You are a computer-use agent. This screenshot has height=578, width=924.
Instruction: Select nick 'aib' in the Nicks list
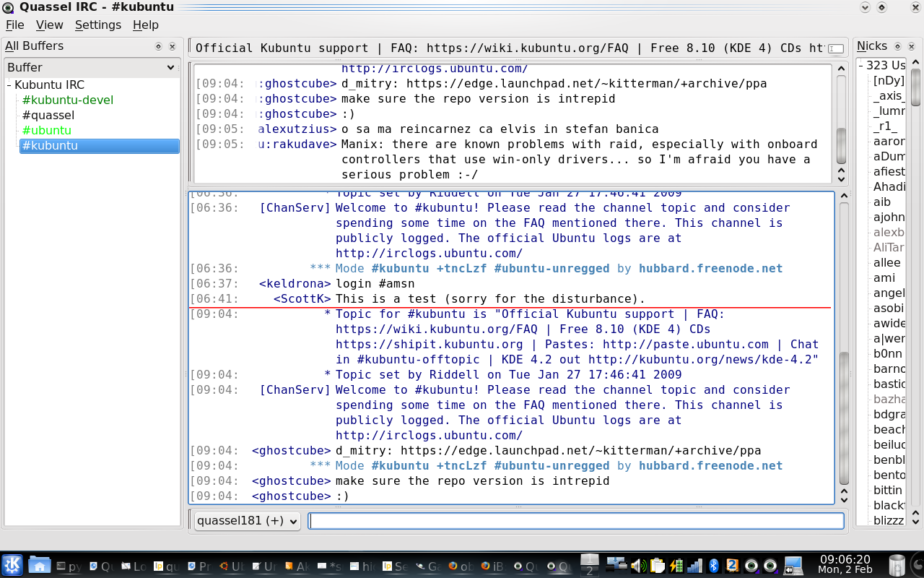click(x=882, y=202)
